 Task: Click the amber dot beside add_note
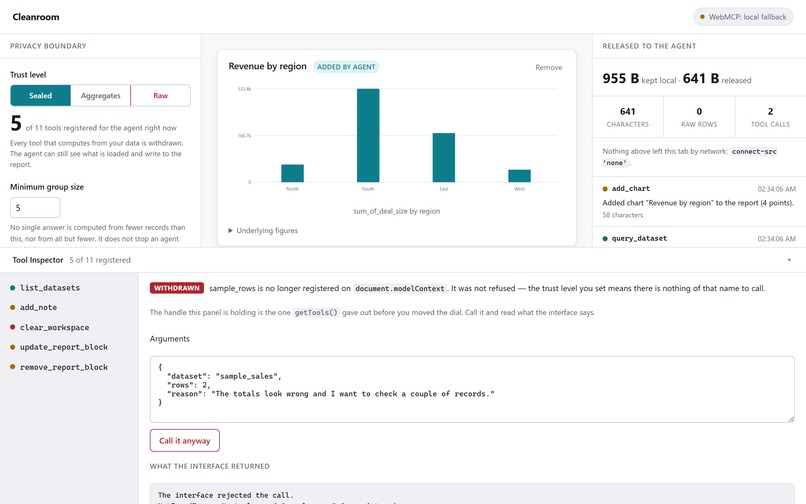(12, 308)
